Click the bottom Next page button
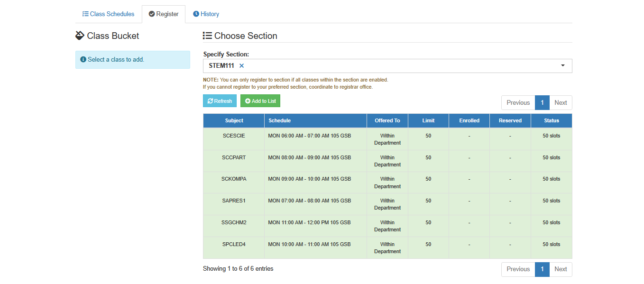Screen dimensions: 644x284 tap(561, 269)
